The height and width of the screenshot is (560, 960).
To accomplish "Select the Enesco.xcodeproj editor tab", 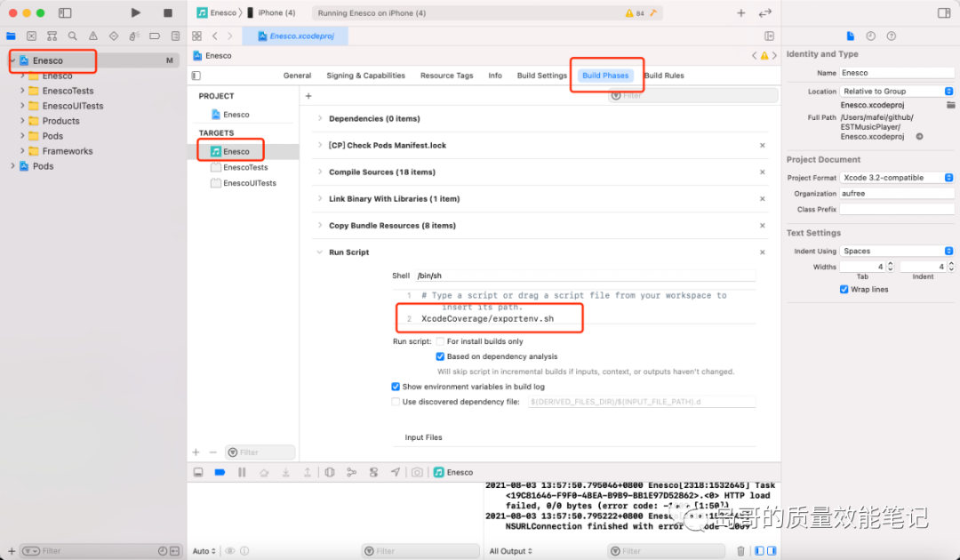I will click(x=296, y=36).
